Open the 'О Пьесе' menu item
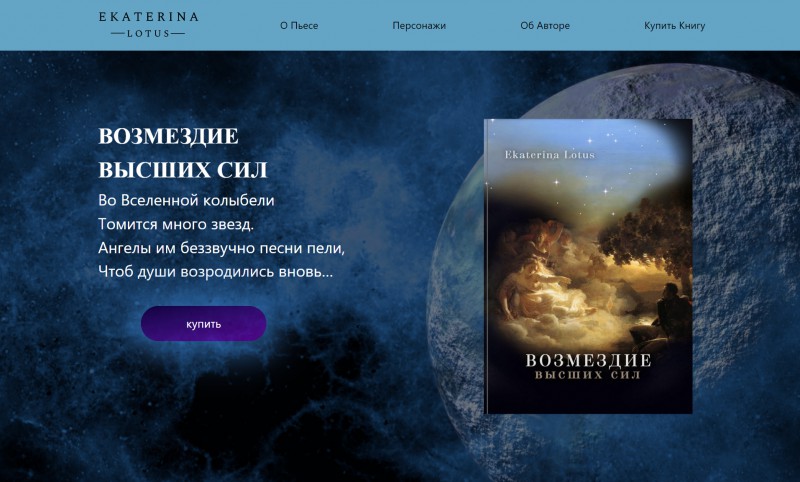800x482 pixels. click(x=299, y=26)
